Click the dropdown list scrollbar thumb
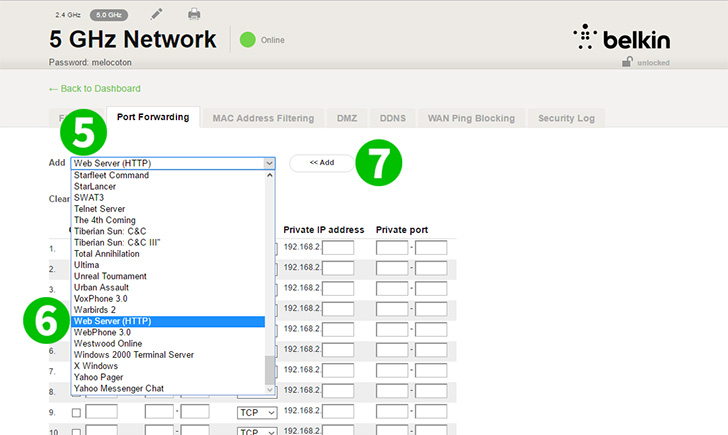 coord(269,370)
